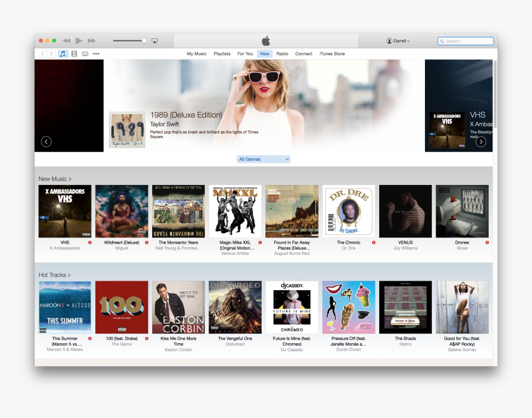Switch to the Connect tab

pos(304,54)
